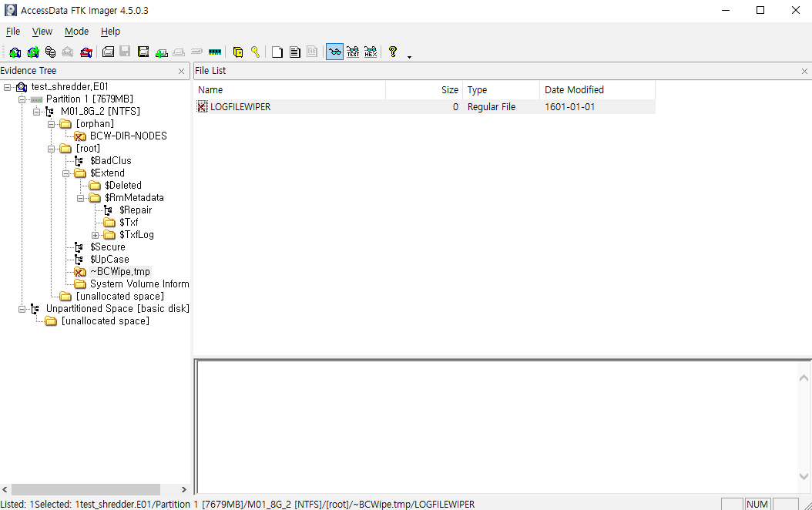The height and width of the screenshot is (510, 812).
Task: Select $Secure in the tree
Action: (108, 247)
